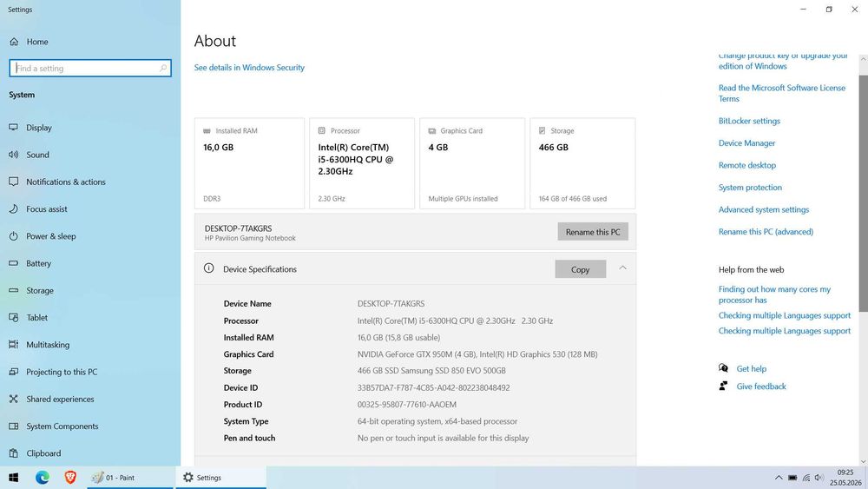Click the Shared experiences icon
The height and width of the screenshot is (489, 868).
point(14,399)
